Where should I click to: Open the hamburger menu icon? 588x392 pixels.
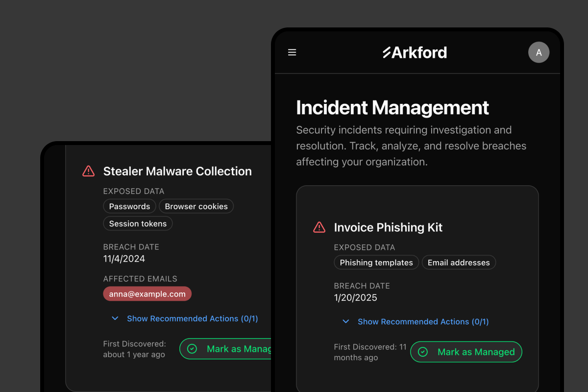tap(292, 52)
